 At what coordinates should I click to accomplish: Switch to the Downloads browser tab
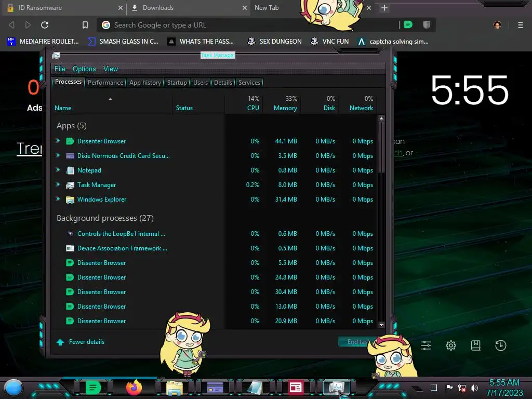click(x=188, y=8)
